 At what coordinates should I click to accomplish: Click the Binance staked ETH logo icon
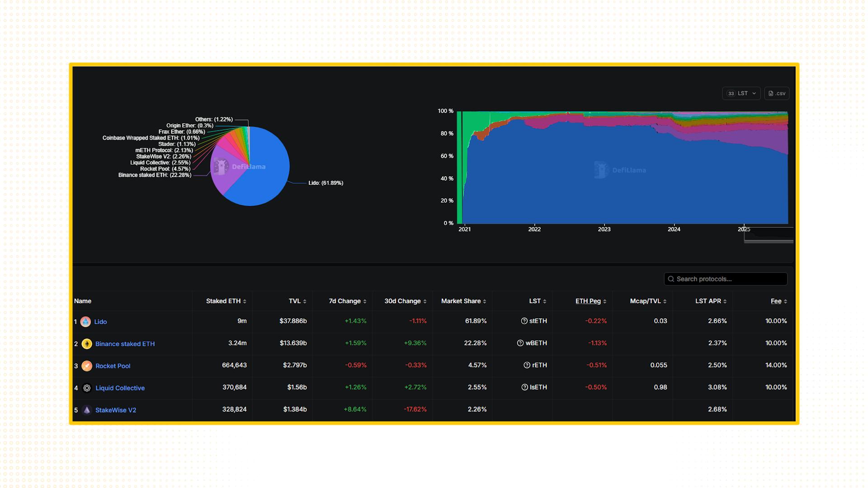87,344
